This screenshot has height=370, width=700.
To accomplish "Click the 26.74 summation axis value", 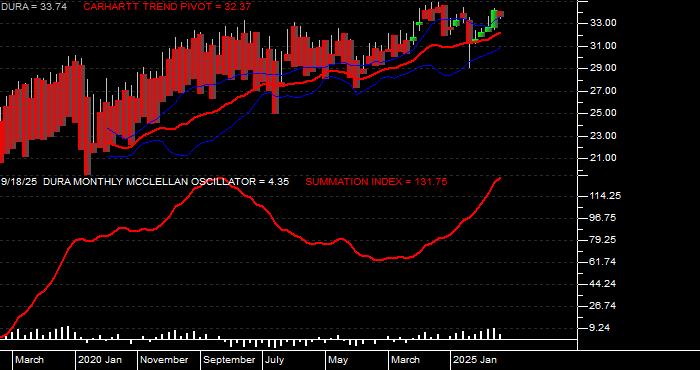I will [x=604, y=306].
